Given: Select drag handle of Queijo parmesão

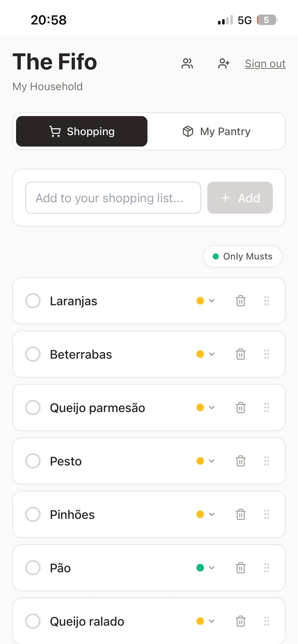Looking at the screenshot, I should tap(267, 407).
